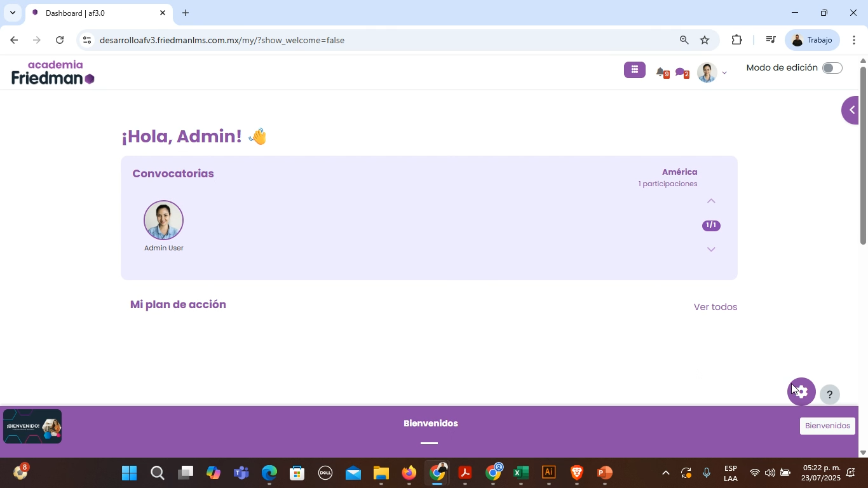Viewport: 868px width, 488px height.
Task: Click the address bar URL
Action: 222,40
